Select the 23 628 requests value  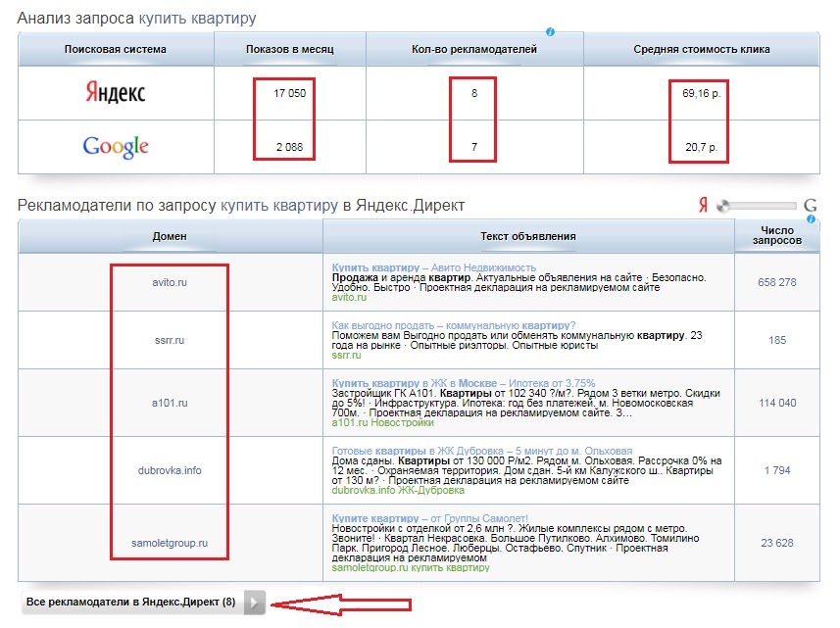pyautogui.click(x=777, y=543)
